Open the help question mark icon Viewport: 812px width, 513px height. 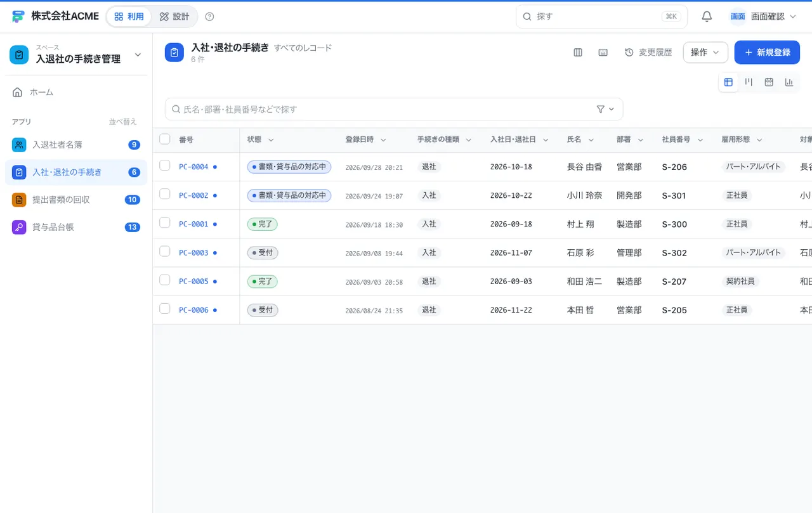[x=210, y=16]
